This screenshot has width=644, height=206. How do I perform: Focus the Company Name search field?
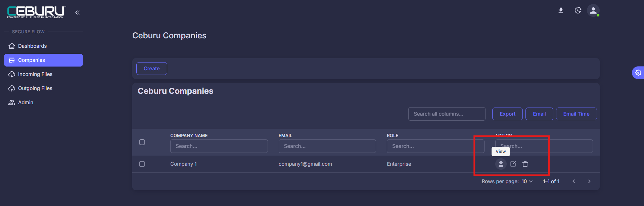coord(219,146)
